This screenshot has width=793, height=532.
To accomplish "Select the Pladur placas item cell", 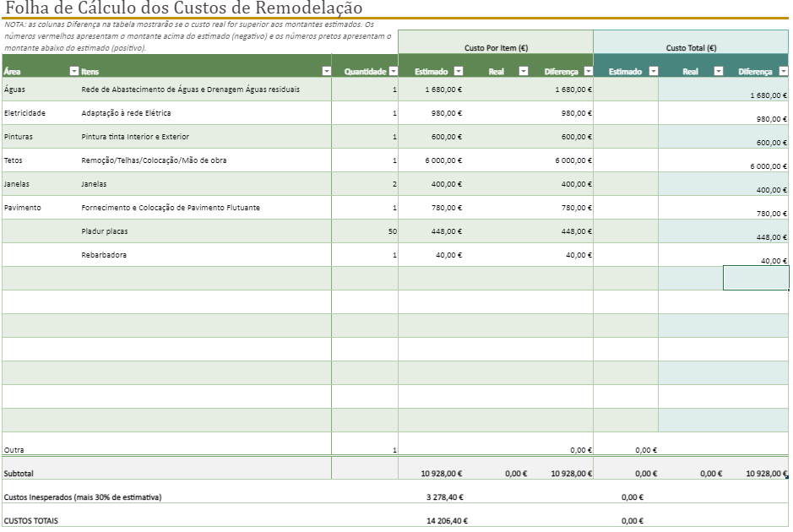I will pyautogui.click(x=205, y=231).
